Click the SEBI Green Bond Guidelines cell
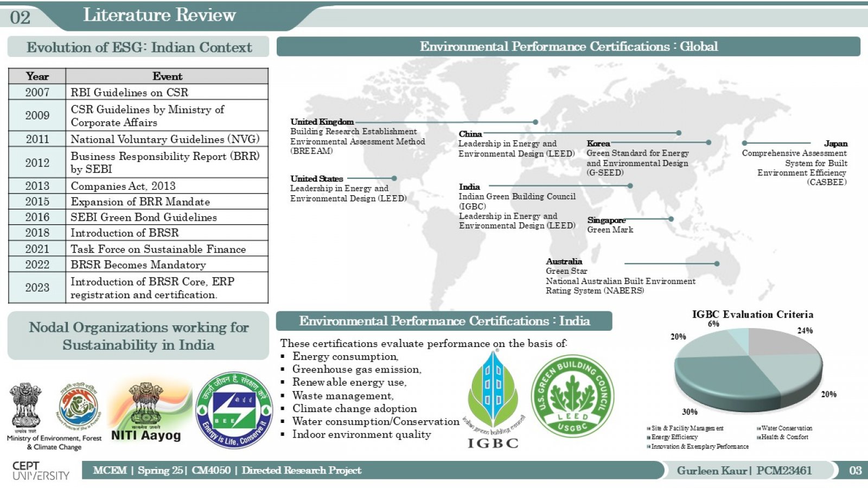The height and width of the screenshot is (488, 868). point(167,217)
